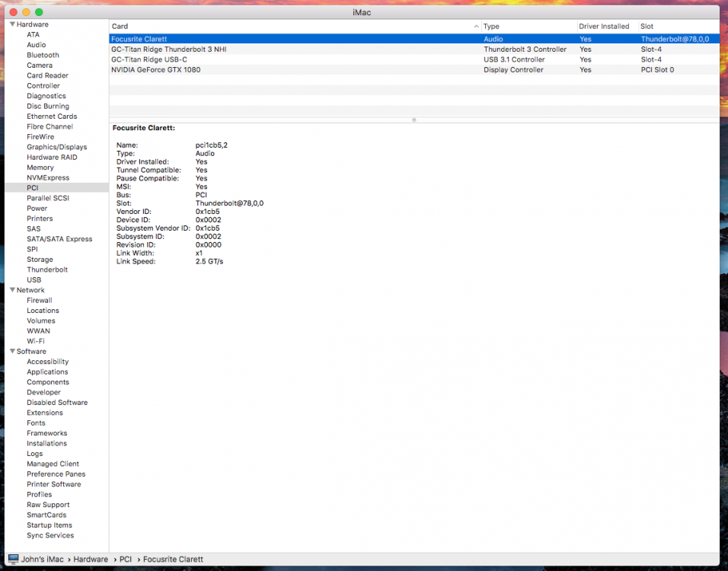728x571 pixels.
Task: Open SAS in the sidebar
Action: pyautogui.click(x=34, y=228)
